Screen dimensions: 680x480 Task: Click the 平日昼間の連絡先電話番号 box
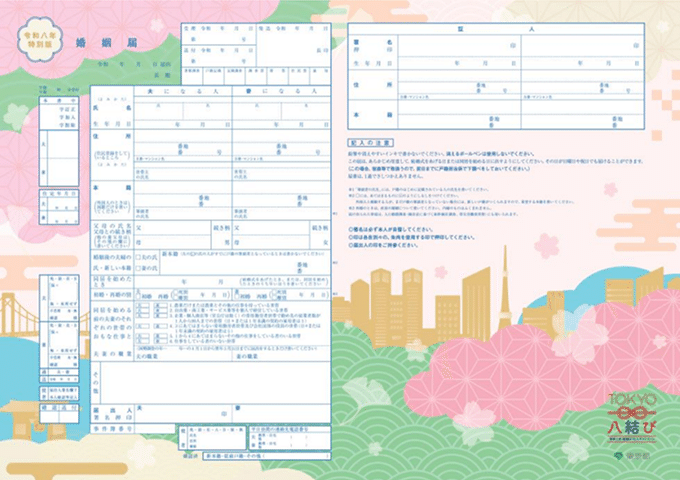tap(290, 438)
